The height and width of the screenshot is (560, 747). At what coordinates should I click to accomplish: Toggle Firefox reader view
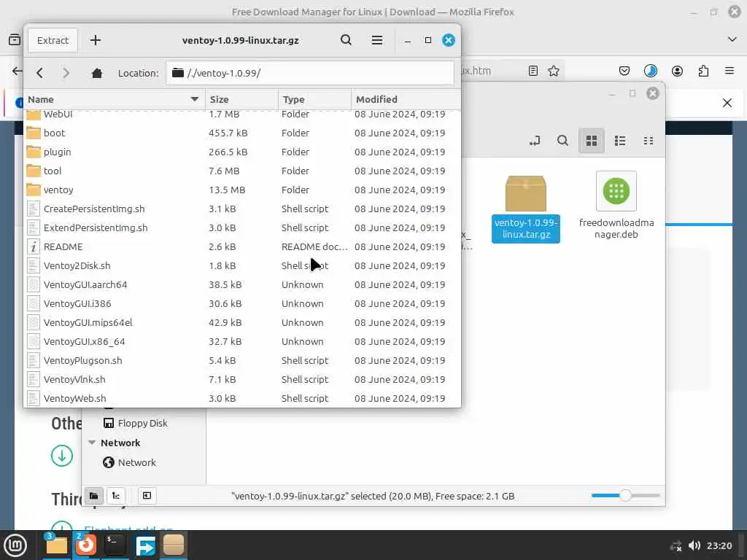[x=533, y=71]
